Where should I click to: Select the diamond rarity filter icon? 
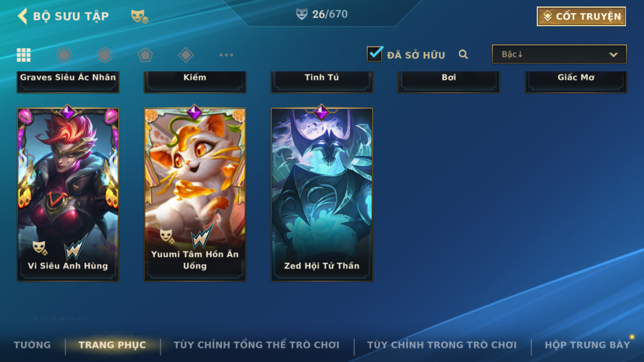tap(186, 55)
